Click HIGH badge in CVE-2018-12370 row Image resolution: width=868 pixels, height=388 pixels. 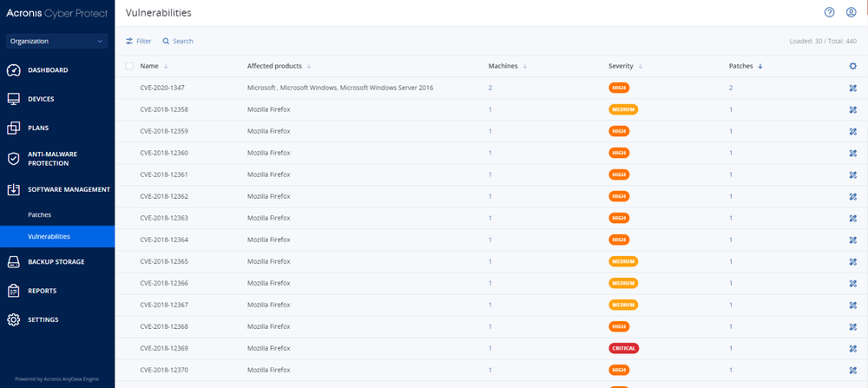point(619,370)
